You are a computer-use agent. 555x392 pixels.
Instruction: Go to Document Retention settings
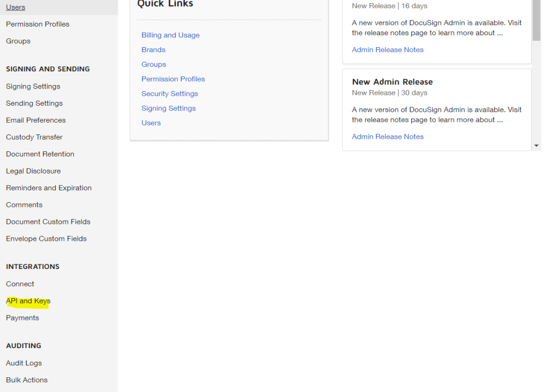click(x=40, y=154)
